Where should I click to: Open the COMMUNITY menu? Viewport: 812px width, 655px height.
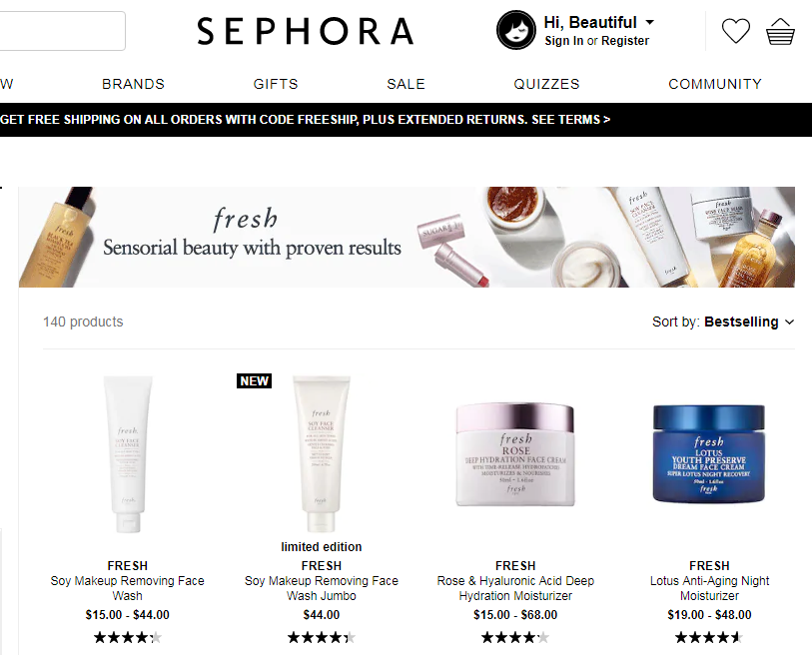[x=715, y=84]
